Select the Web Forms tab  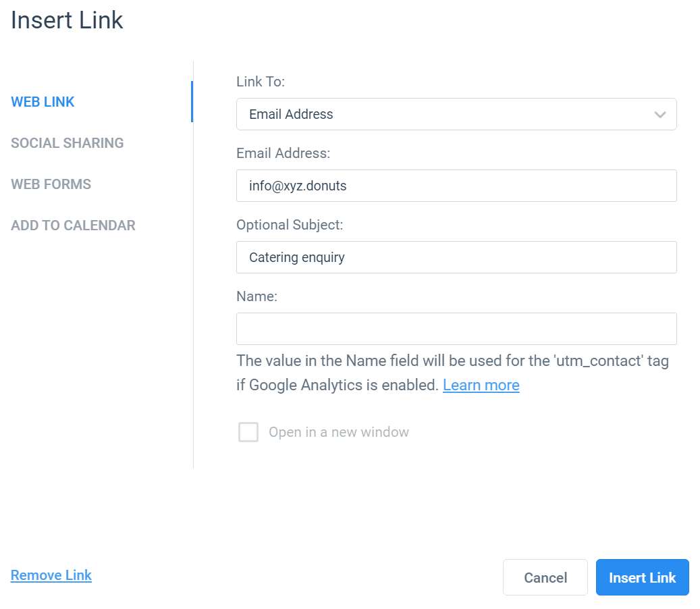pos(51,184)
